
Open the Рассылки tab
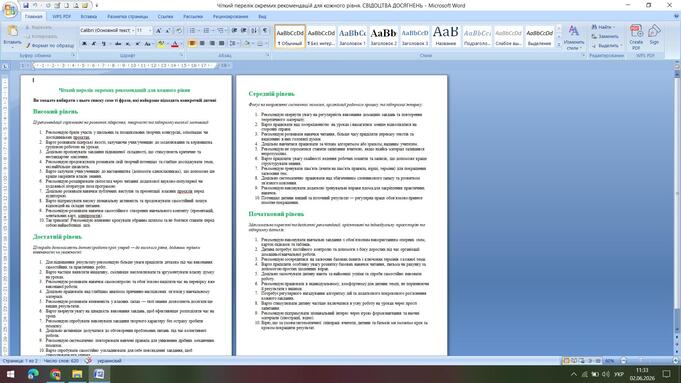tap(193, 17)
